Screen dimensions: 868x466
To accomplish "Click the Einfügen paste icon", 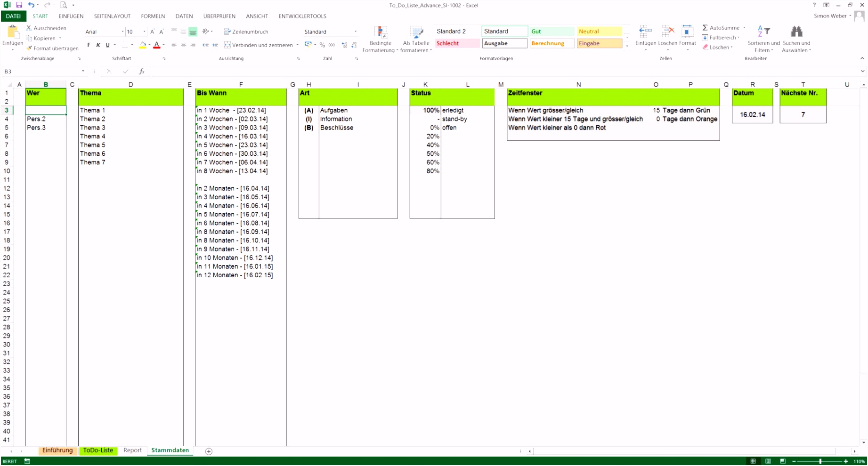I will pos(12,32).
